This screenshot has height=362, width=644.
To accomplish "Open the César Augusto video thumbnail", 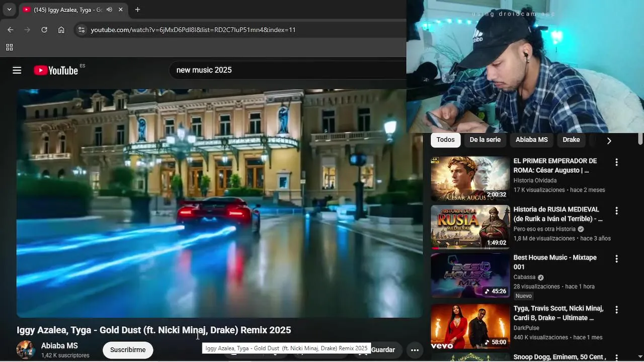I will point(470,178).
